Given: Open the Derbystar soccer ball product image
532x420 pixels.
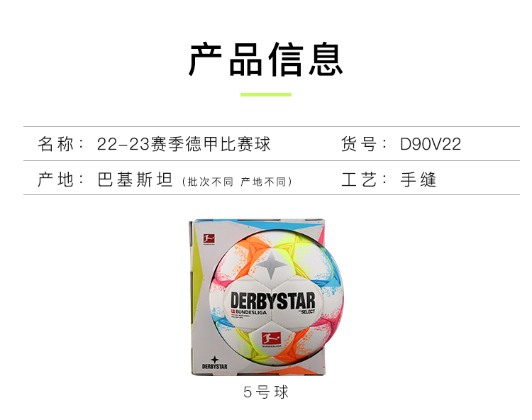Looking at the screenshot, I should [x=266, y=297].
